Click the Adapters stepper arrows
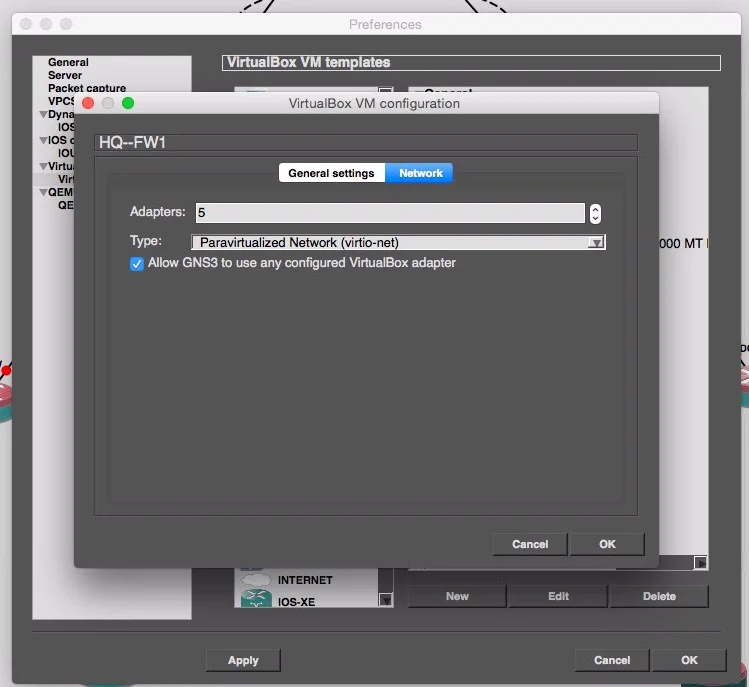Screen dimensions: 749x687 click(x=595, y=213)
